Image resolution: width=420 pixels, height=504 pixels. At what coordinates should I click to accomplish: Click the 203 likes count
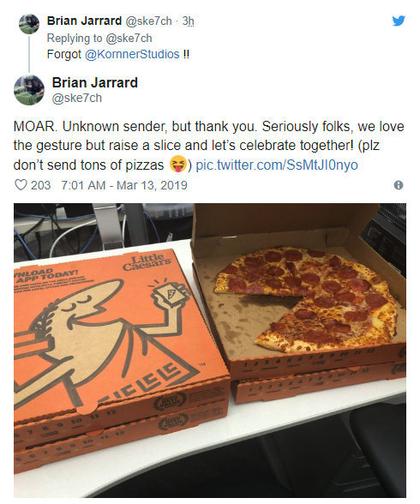tap(40, 185)
